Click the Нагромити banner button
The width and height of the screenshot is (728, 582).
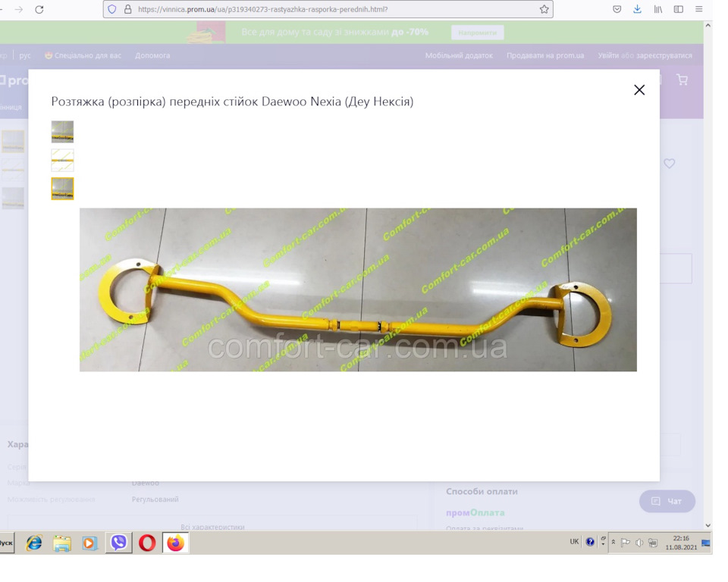pos(477,33)
